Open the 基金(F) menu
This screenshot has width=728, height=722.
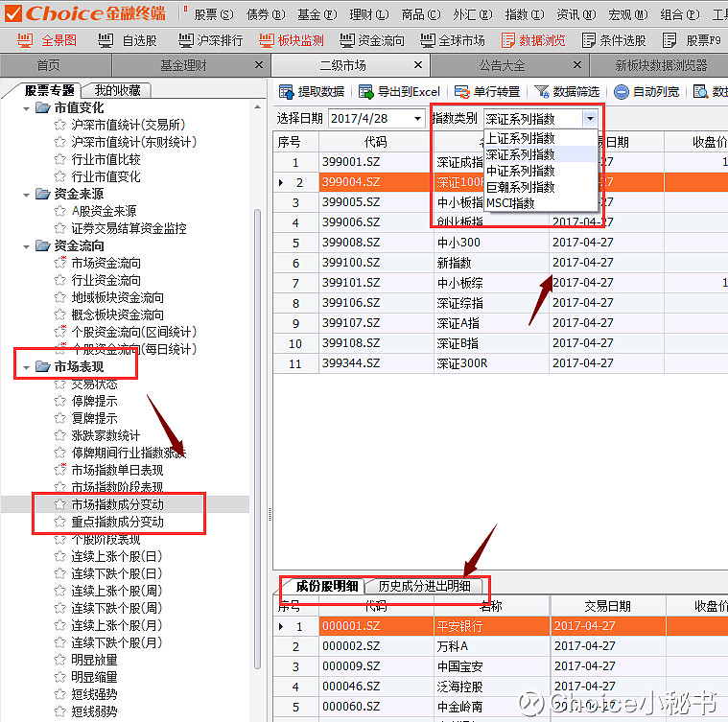click(317, 14)
